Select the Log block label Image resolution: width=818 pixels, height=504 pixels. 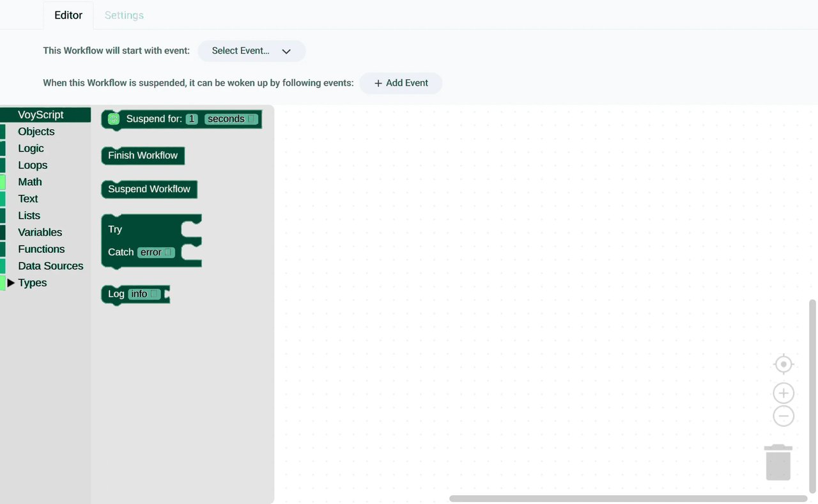click(x=116, y=294)
